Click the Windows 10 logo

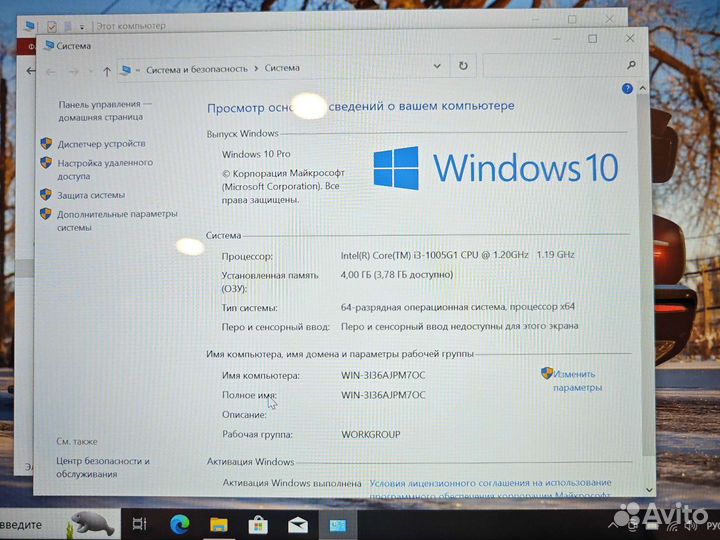click(x=495, y=168)
